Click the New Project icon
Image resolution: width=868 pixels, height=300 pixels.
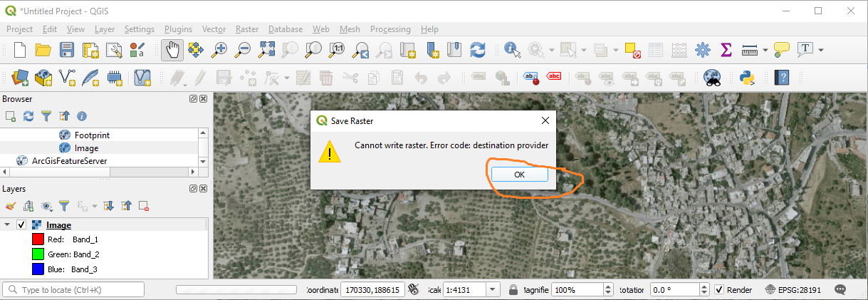click(20, 50)
